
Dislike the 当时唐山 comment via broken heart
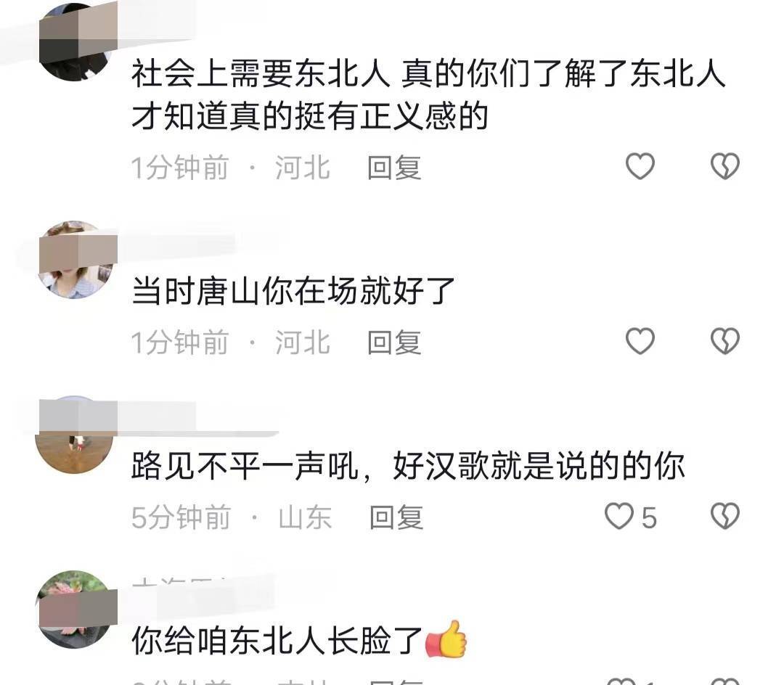725,341
